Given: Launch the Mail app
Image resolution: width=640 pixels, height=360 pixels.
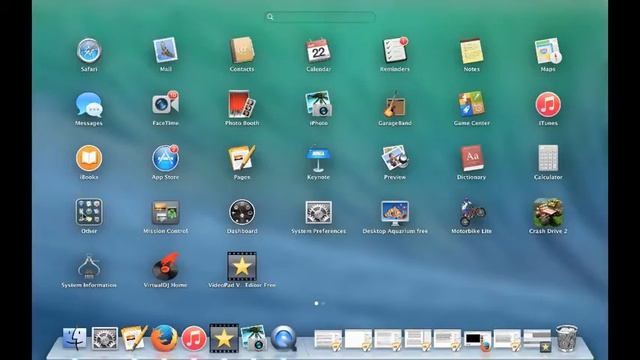Looking at the screenshot, I should [x=165, y=51].
